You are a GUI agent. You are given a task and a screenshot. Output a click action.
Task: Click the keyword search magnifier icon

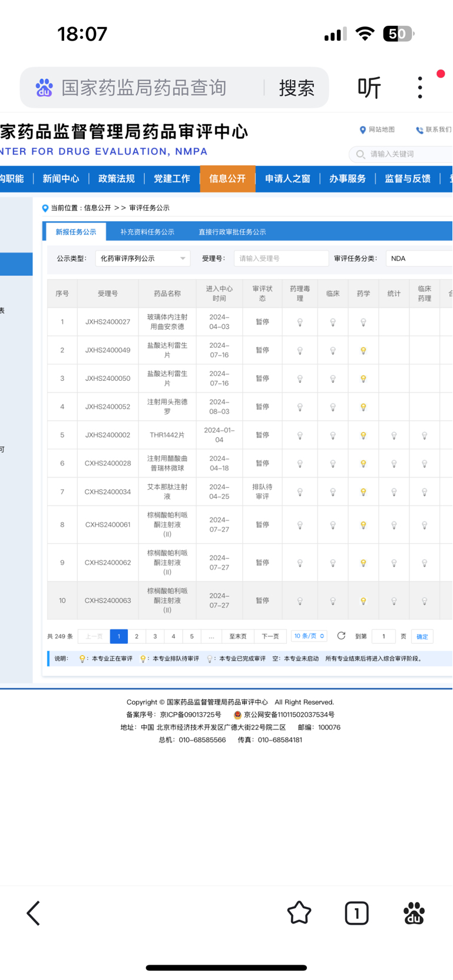pos(360,154)
